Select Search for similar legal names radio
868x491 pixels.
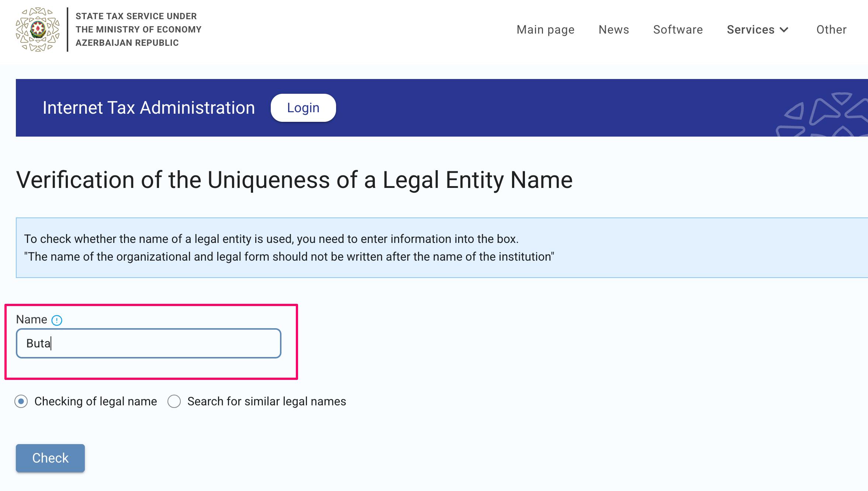point(174,401)
